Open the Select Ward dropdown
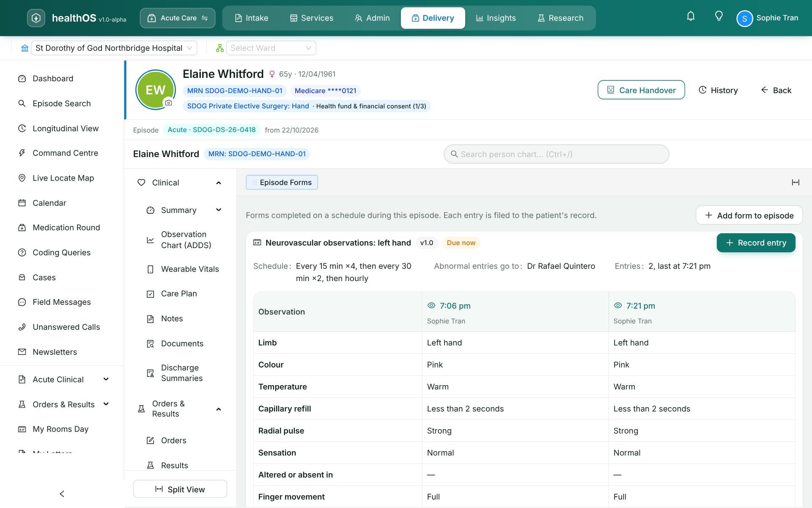 point(271,48)
